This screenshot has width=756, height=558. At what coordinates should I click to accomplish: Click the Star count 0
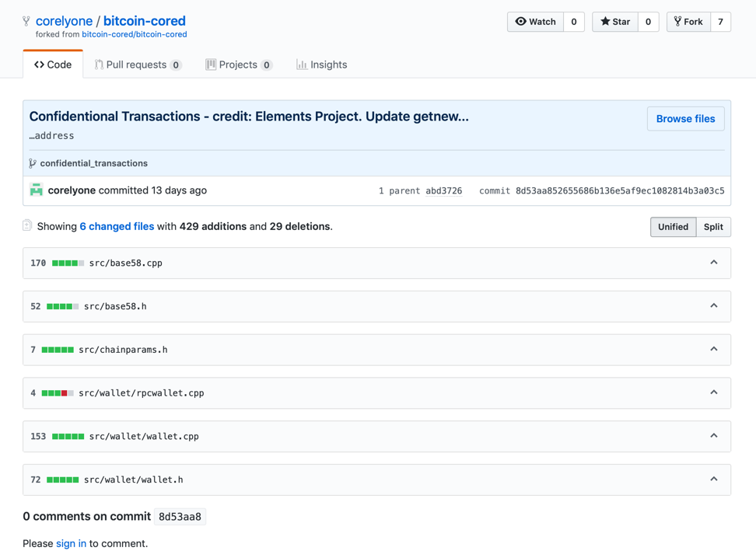[x=648, y=22]
